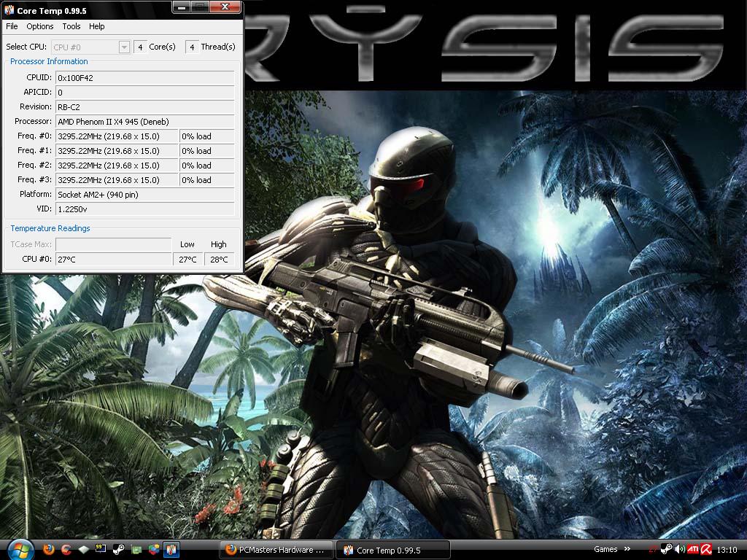This screenshot has height=560, width=747.
Task: Open the Fraps quick launch icon showing 99
Action: tap(101, 549)
